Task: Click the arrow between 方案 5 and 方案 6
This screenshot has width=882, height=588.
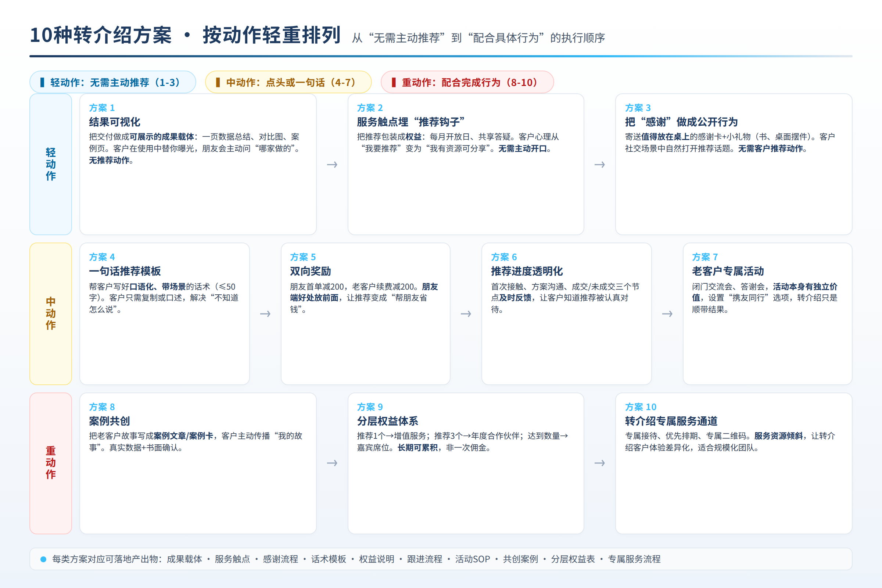Action: pos(466,314)
